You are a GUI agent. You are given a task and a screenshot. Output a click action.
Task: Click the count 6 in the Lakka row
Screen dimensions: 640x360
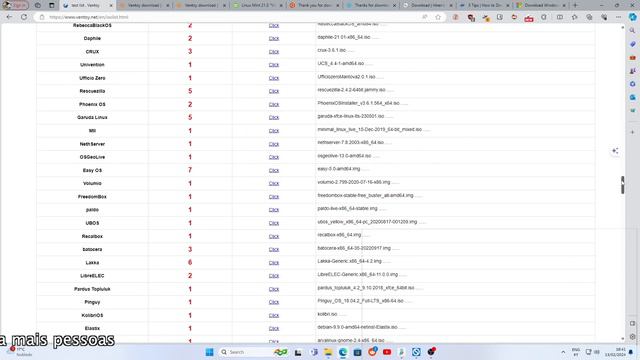pyautogui.click(x=190, y=262)
